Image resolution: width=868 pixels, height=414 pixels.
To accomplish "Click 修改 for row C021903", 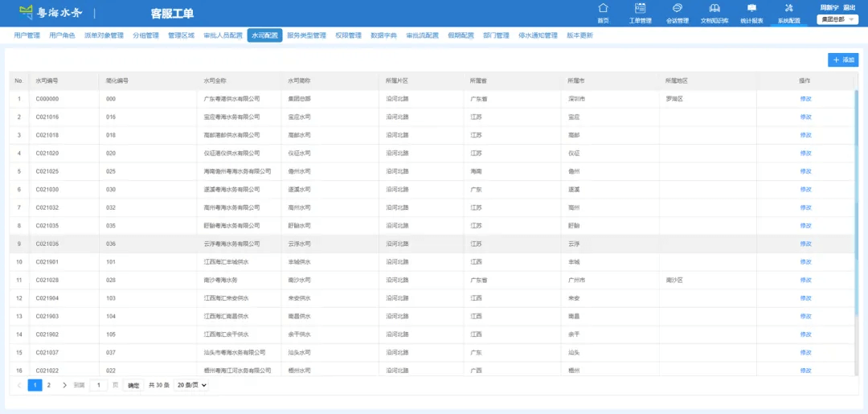I will pos(805,317).
